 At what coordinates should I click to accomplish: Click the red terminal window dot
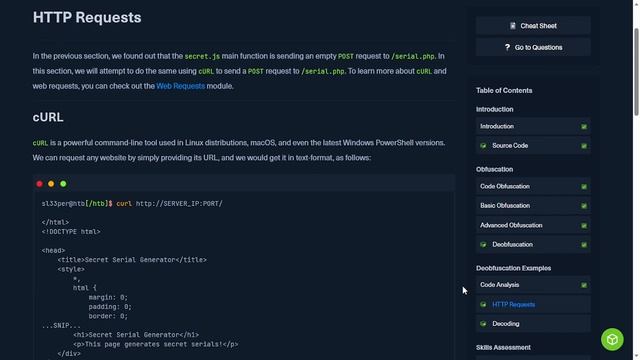40,184
